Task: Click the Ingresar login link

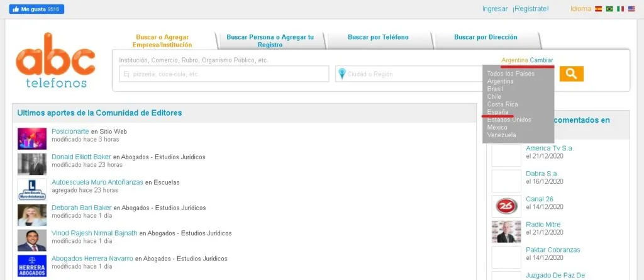Action: (494, 9)
